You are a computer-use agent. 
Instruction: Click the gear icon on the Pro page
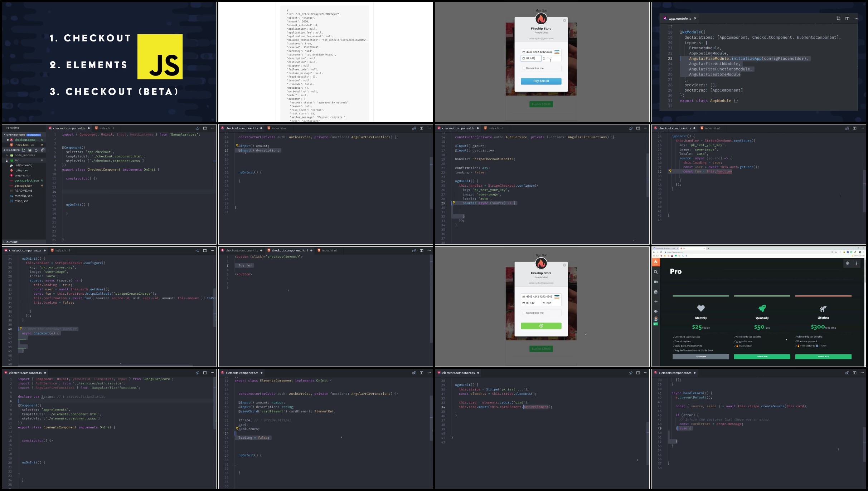click(x=848, y=263)
